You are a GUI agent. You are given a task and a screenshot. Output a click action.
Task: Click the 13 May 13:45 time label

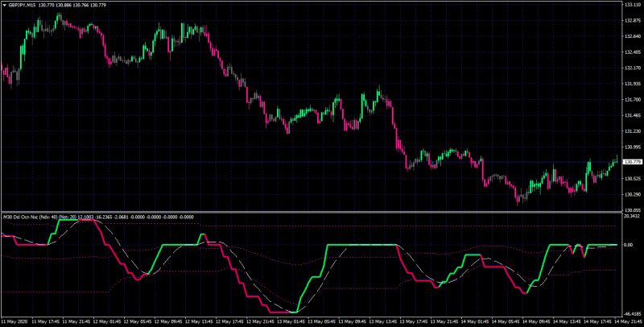pyautogui.click(x=383, y=321)
